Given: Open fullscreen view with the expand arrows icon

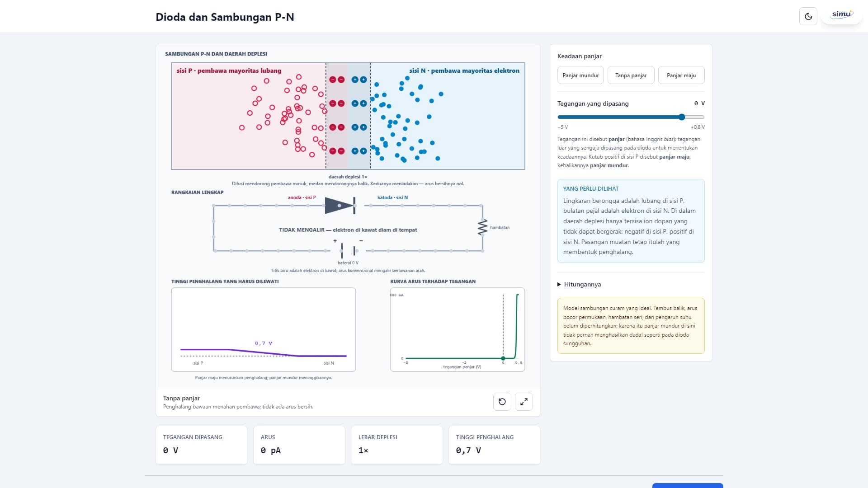Looking at the screenshot, I should click(524, 402).
